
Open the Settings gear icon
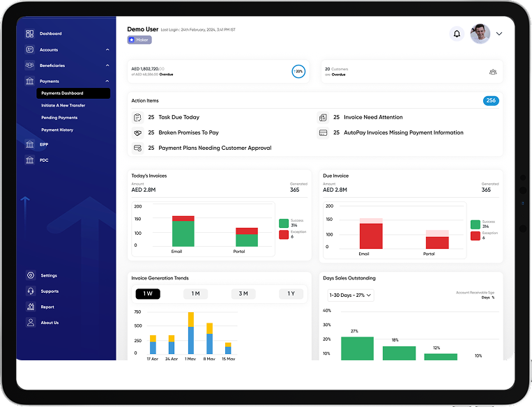30,275
